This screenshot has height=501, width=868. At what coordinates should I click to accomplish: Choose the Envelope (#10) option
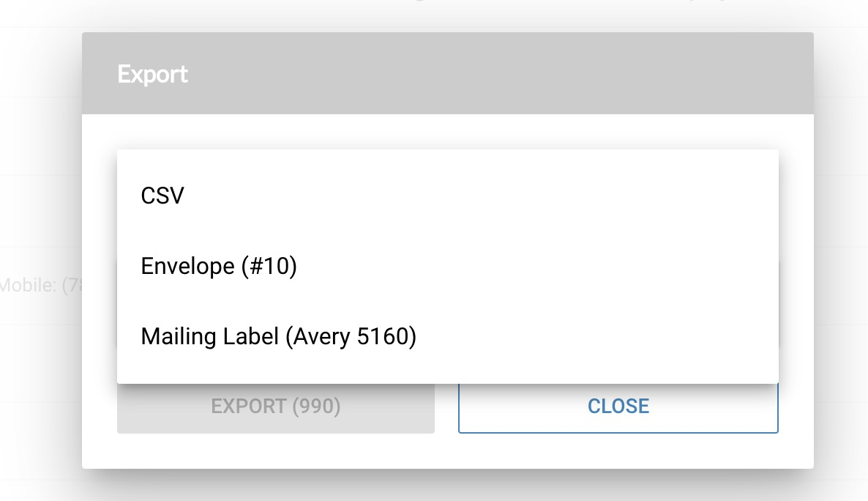coord(447,266)
